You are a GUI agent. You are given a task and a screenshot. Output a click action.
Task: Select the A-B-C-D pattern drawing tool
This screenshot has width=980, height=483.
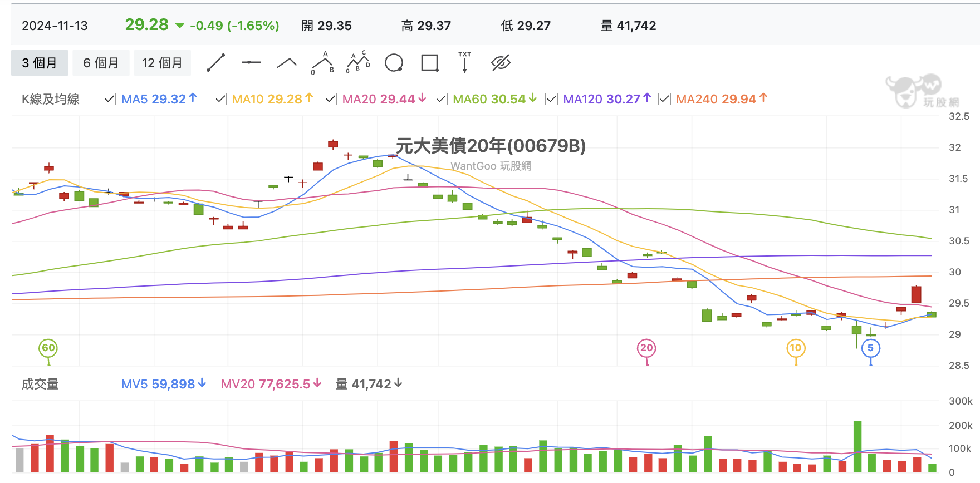(x=358, y=62)
